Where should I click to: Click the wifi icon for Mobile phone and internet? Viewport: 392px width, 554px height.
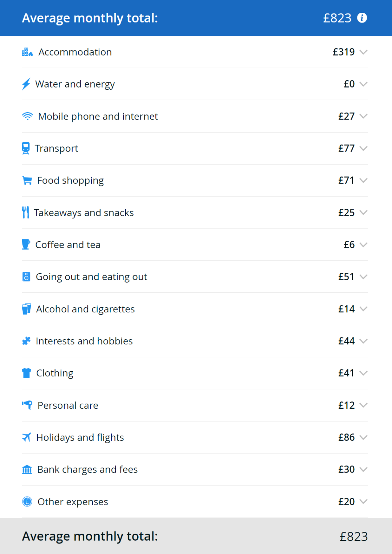tap(27, 116)
